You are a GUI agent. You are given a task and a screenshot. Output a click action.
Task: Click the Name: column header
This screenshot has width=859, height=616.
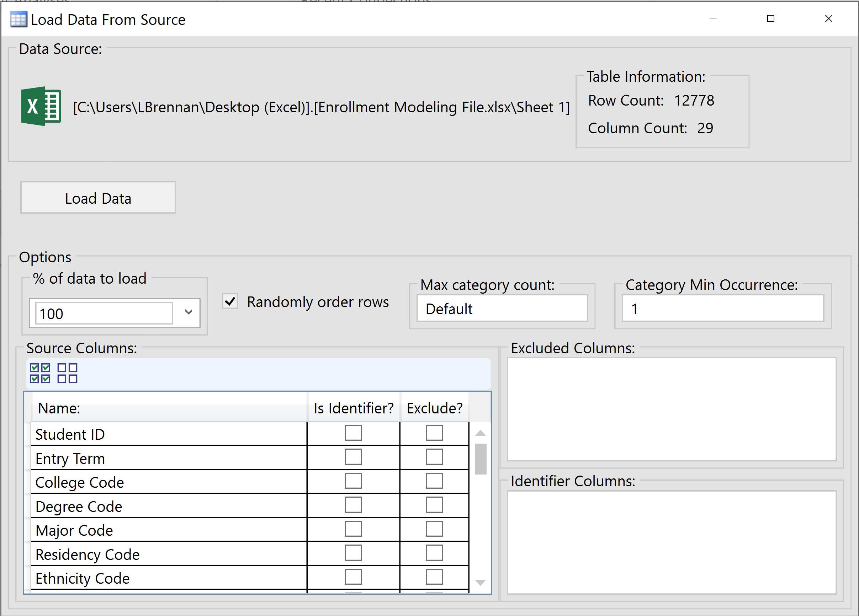point(169,408)
